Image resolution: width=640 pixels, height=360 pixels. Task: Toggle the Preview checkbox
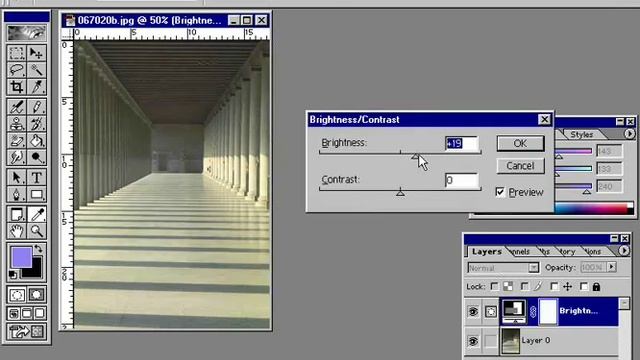pyautogui.click(x=500, y=192)
